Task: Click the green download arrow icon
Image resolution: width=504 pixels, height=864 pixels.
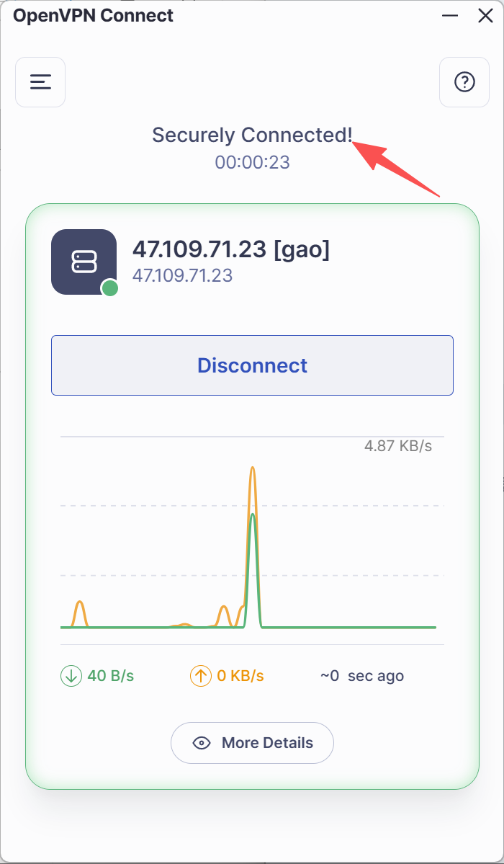Action: tap(71, 676)
